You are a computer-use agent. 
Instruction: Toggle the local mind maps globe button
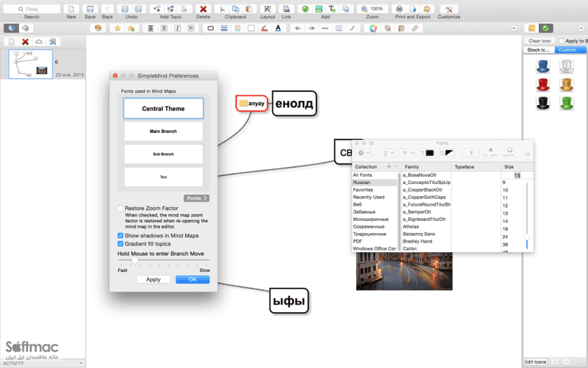point(12,28)
